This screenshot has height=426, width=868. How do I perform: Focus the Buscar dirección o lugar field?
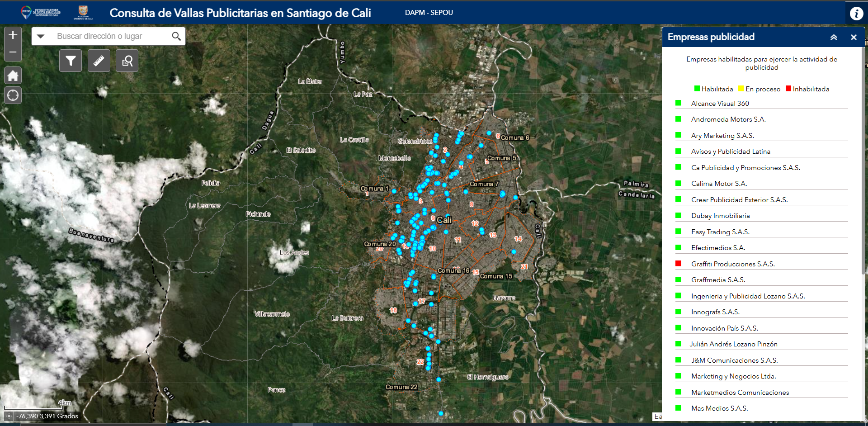108,36
